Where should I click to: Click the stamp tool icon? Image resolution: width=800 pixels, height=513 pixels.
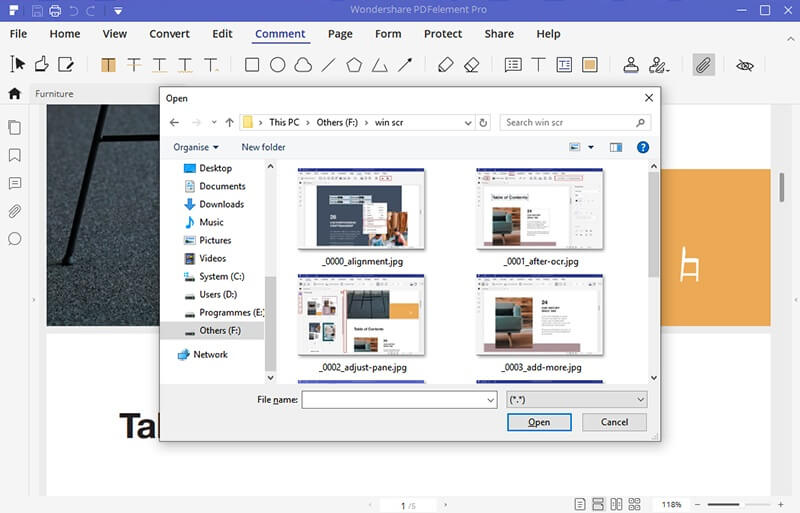click(x=631, y=65)
